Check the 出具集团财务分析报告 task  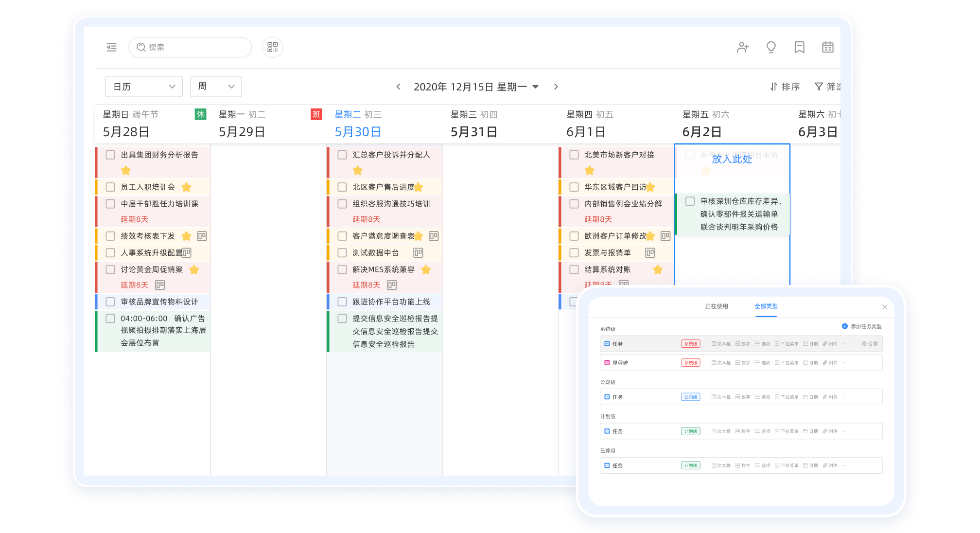click(x=110, y=155)
